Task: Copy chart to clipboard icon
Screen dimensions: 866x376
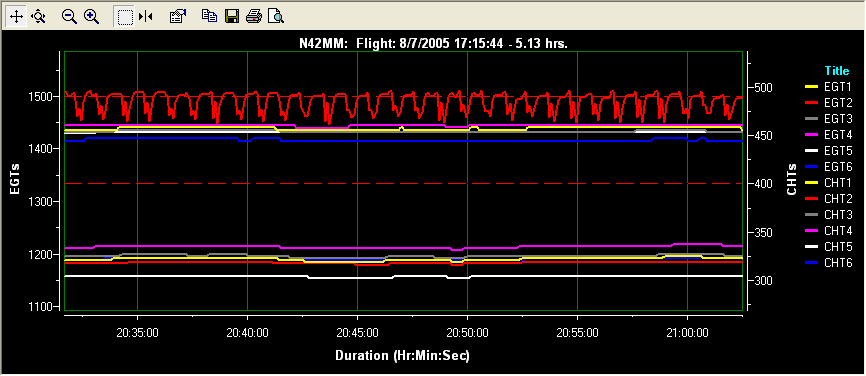Action: [209, 17]
